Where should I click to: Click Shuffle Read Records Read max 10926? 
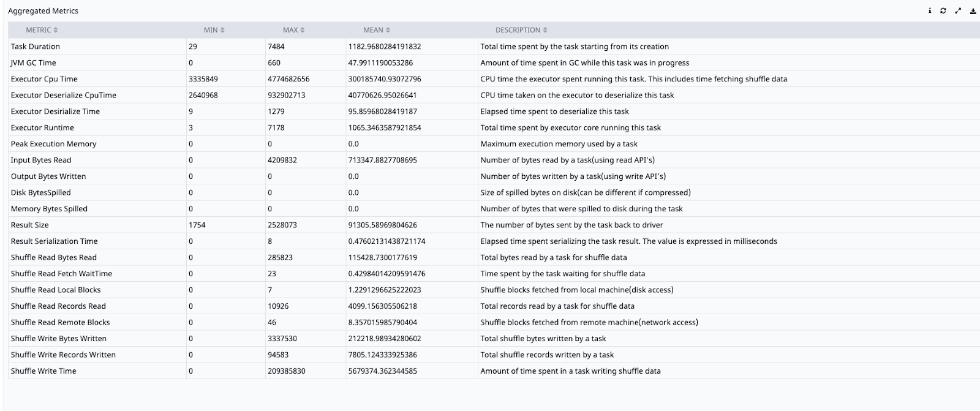pyautogui.click(x=278, y=306)
